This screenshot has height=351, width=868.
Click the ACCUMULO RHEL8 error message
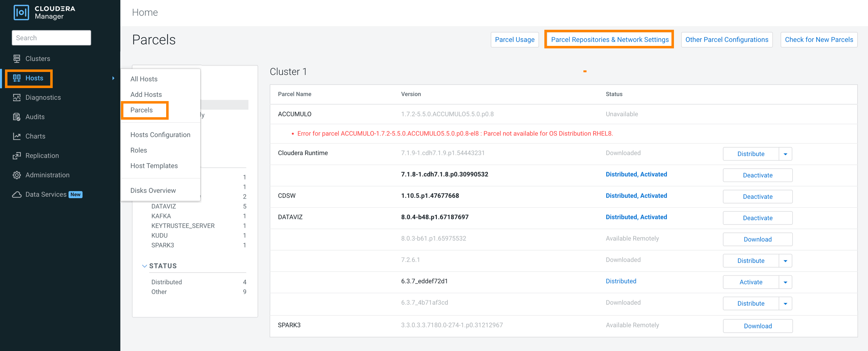click(455, 134)
